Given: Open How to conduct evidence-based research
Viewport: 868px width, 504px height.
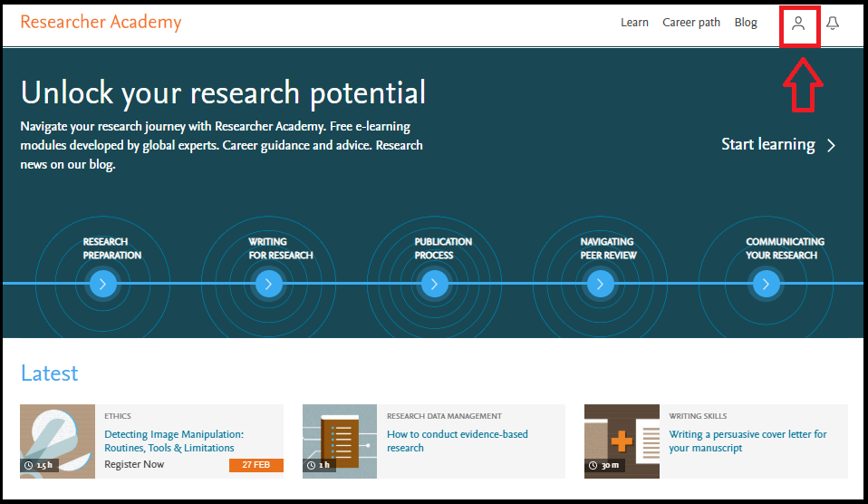Looking at the screenshot, I should point(458,441).
